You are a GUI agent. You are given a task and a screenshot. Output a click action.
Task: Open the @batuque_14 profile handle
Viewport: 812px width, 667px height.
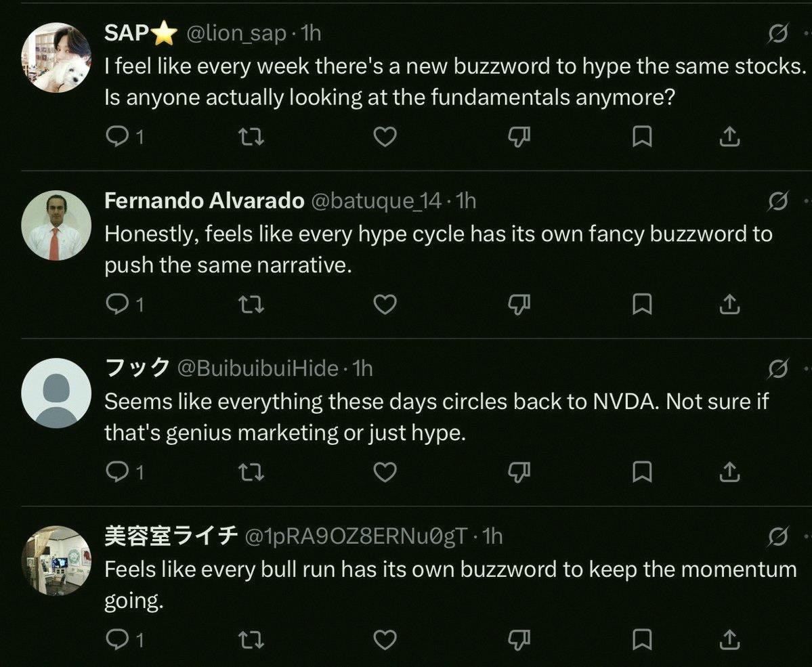coord(376,201)
